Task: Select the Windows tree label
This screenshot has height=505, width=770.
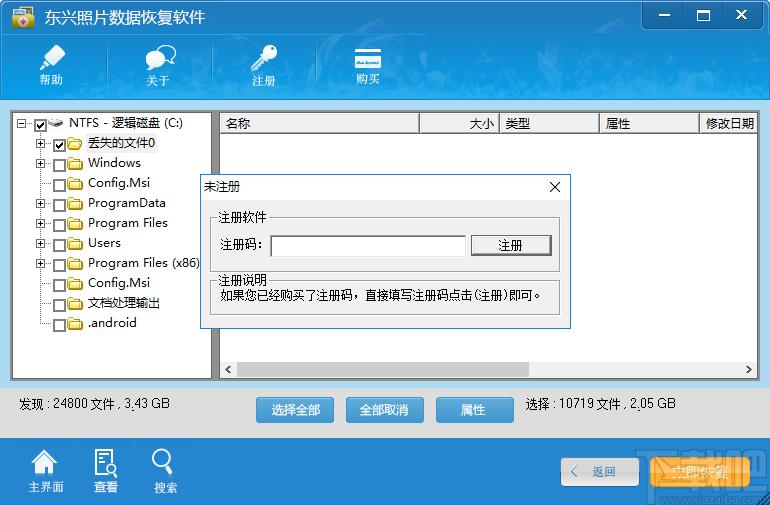Action: (114, 163)
